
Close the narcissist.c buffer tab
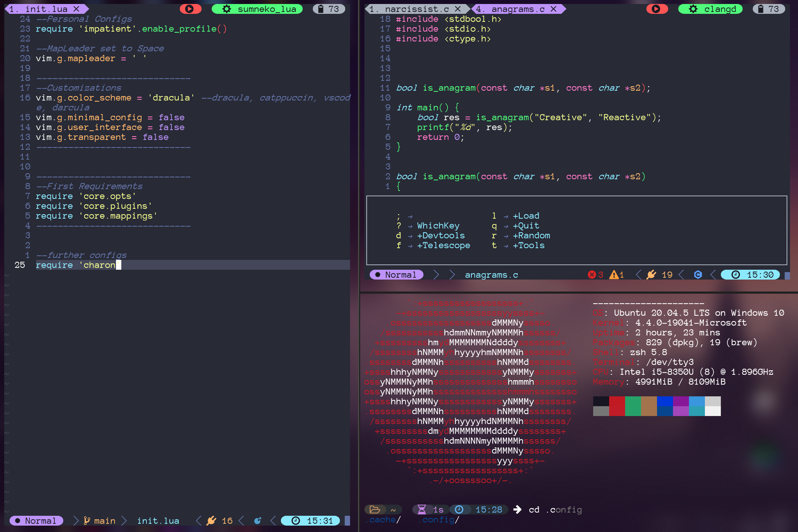[458, 9]
